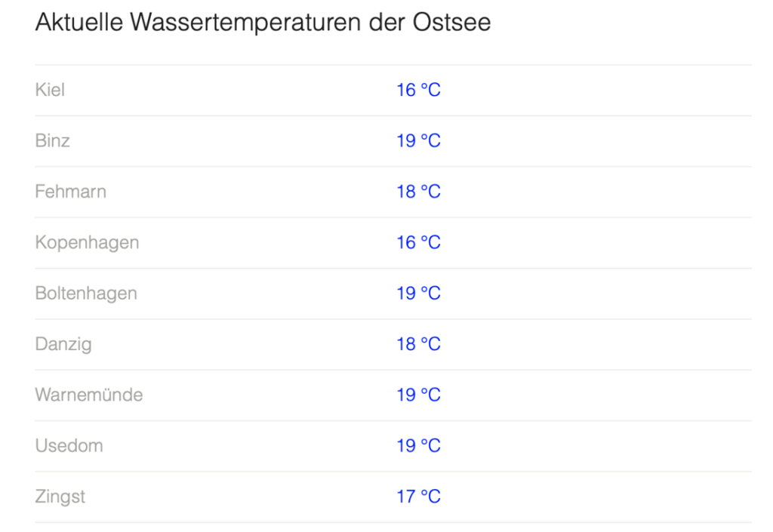The width and height of the screenshot is (773, 532).
Task: Click Zingst's 17 °C water temperature
Action: (418, 496)
